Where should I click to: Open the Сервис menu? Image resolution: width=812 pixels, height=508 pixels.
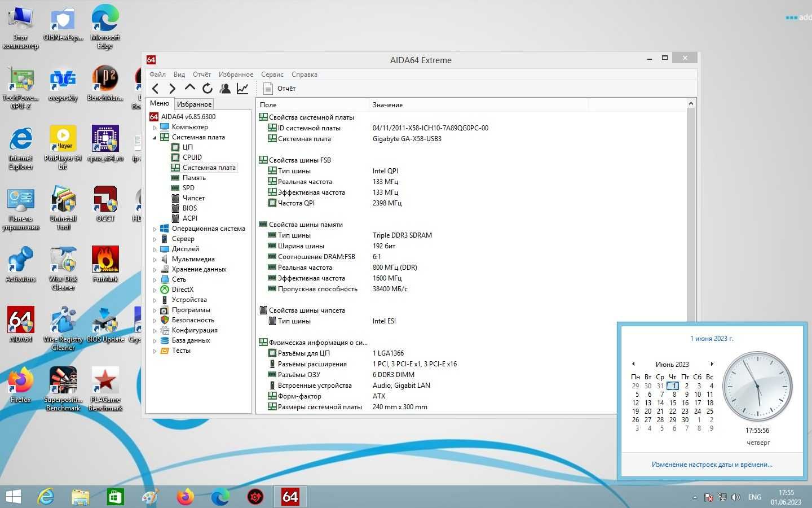tap(272, 75)
